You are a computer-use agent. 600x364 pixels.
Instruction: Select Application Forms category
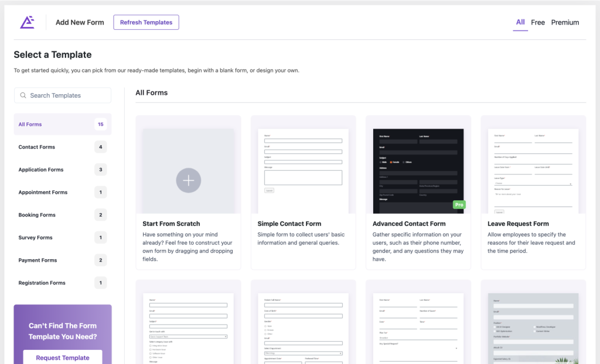click(63, 169)
